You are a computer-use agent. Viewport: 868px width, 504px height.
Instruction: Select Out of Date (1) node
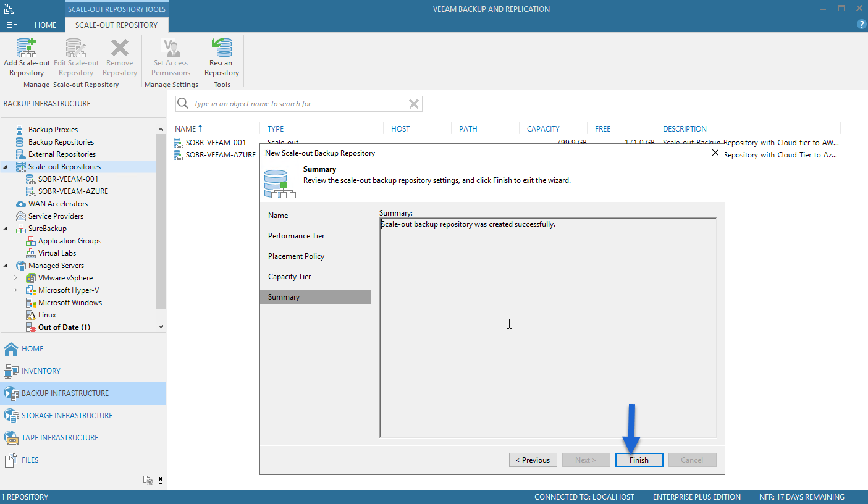click(x=64, y=327)
